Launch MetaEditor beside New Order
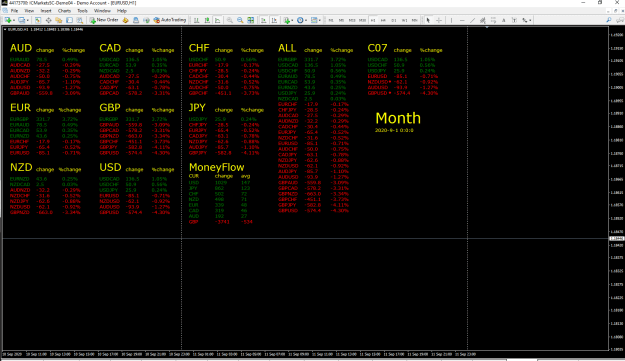Viewport: 625px width, 361px height. tap(125, 20)
